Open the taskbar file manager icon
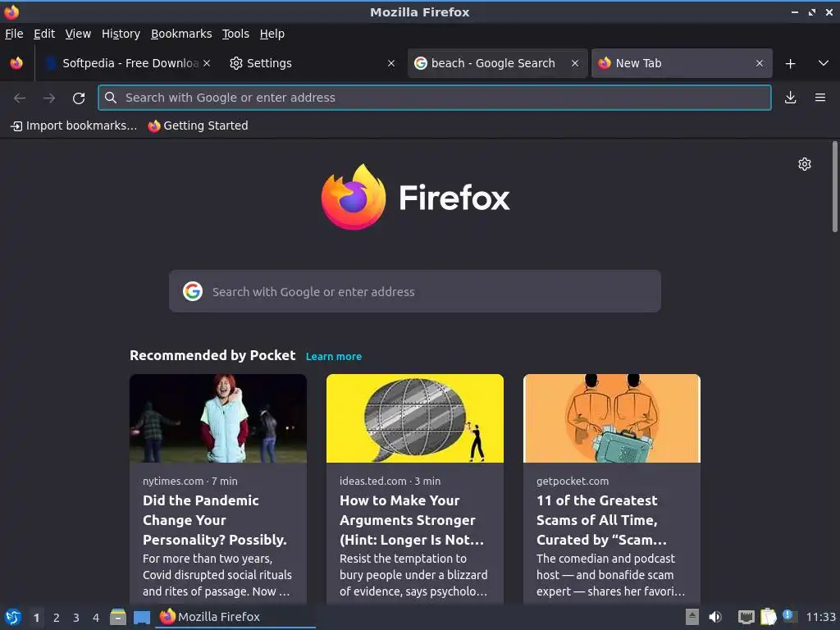Image resolution: width=840 pixels, height=630 pixels. (118, 617)
